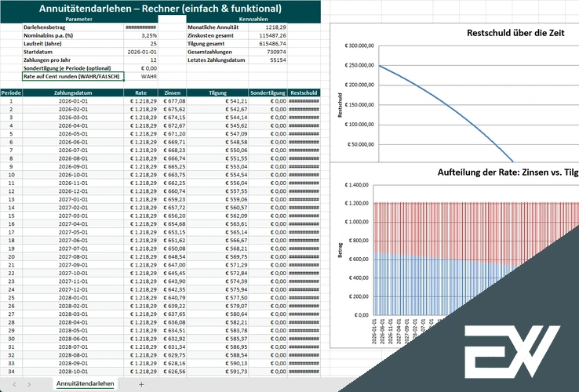The height and width of the screenshot is (392, 579).
Task: Select the Tilgung cell € 541,21
Action: (217, 101)
